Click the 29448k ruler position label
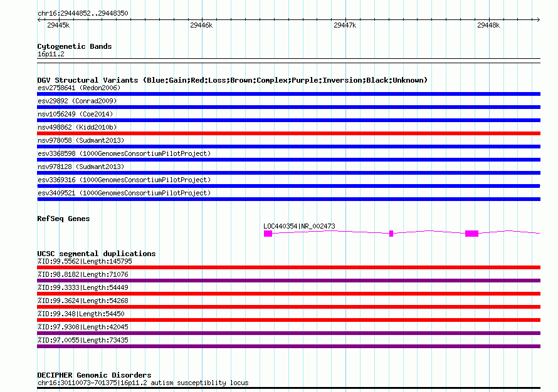Screen dimensions: 558x392 point(488,25)
